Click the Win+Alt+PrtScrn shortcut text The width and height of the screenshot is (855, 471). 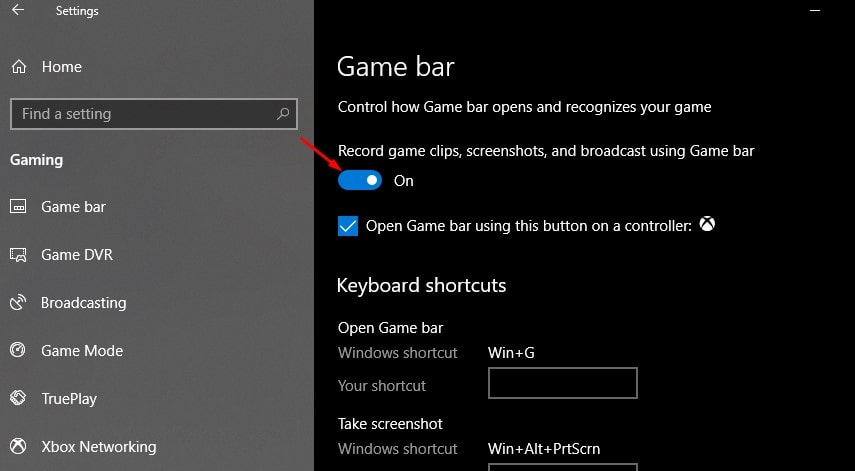[544, 449]
